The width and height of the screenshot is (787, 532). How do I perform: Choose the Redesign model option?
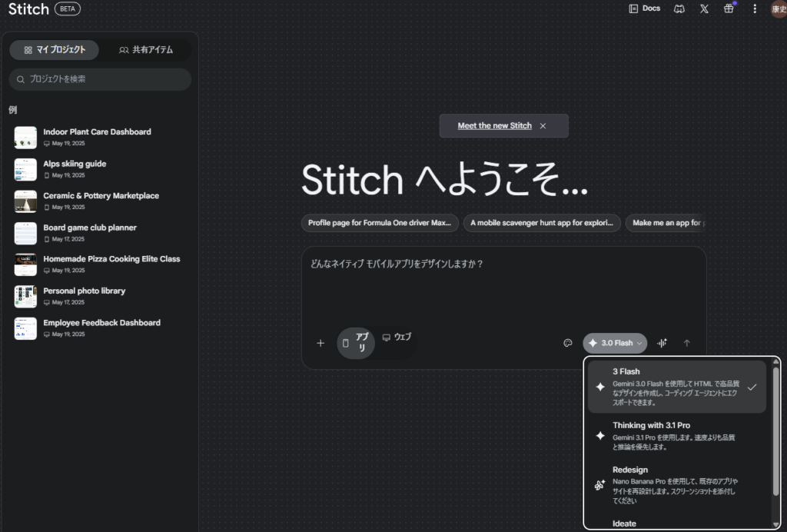(676, 484)
